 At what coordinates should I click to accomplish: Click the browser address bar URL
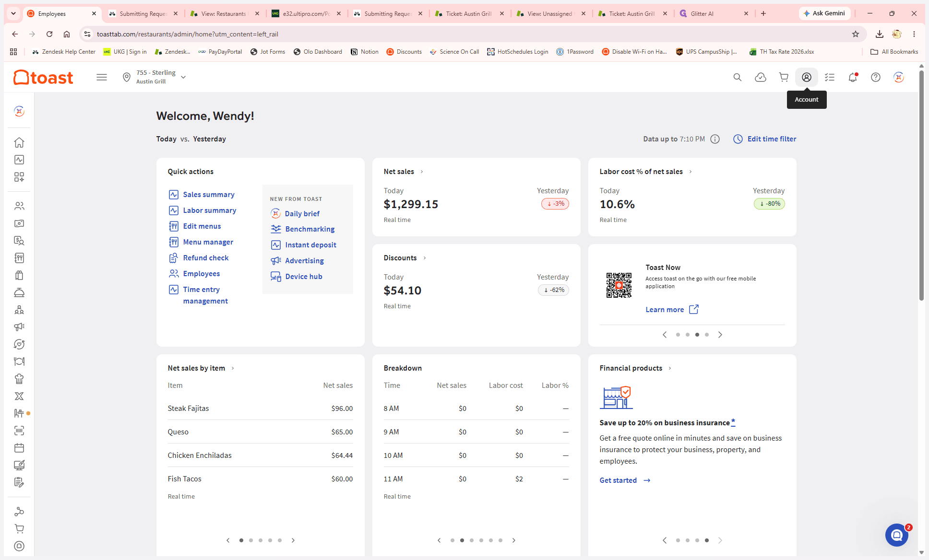[187, 34]
